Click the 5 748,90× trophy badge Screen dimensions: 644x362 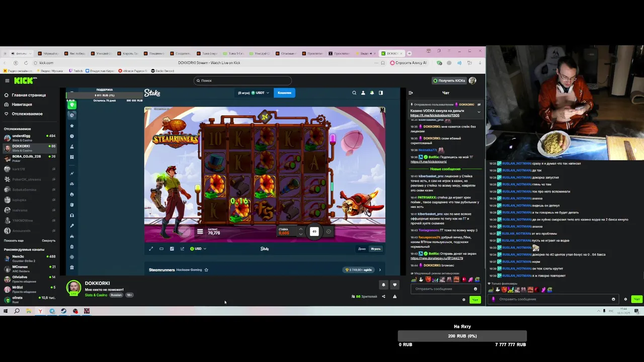point(358,270)
